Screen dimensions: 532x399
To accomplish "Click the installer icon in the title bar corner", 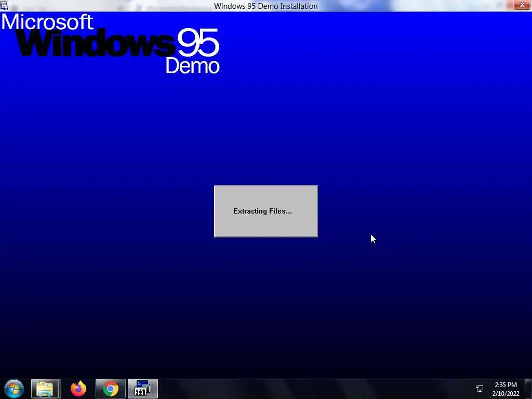I will coord(4,5).
